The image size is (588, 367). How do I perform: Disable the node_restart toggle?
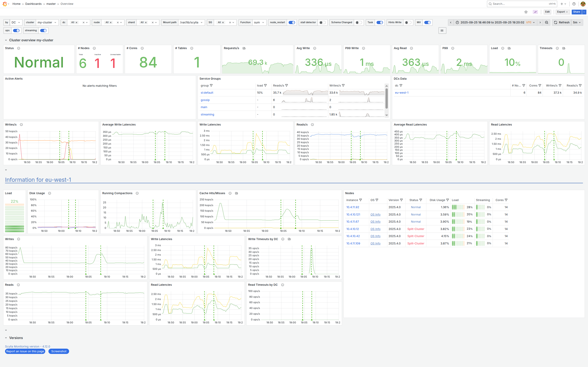(292, 22)
